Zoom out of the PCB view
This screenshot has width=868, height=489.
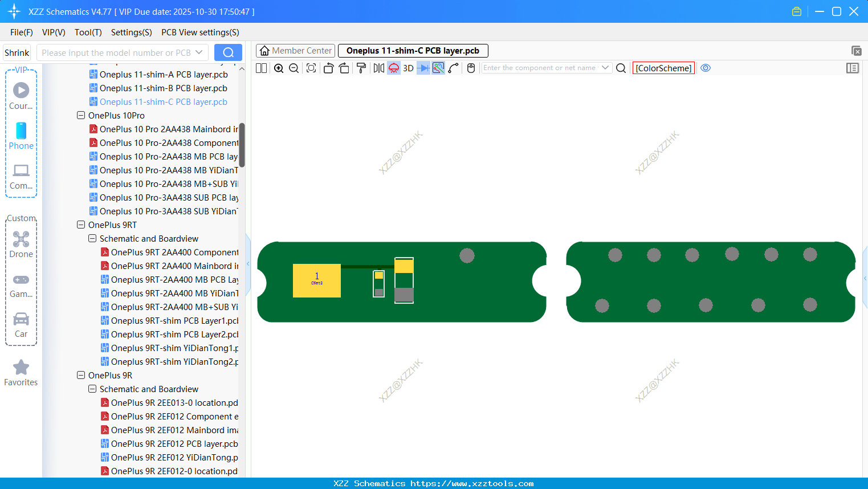click(294, 68)
